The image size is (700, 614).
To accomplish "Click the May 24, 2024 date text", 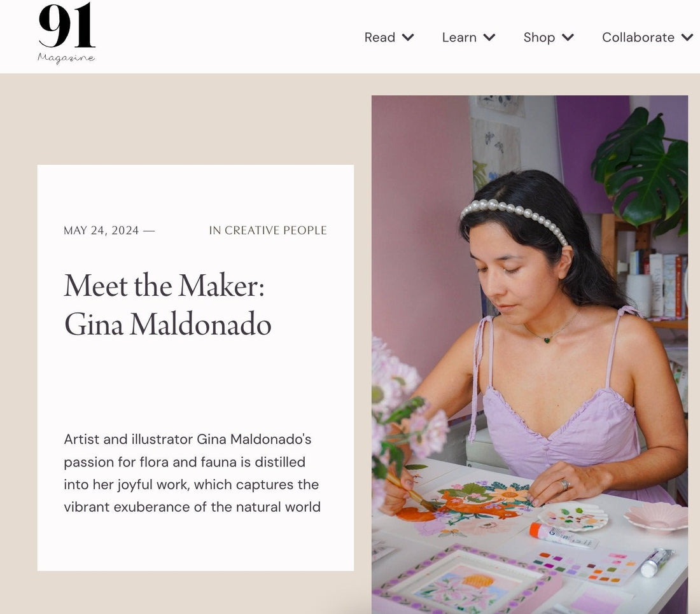I will click(101, 230).
